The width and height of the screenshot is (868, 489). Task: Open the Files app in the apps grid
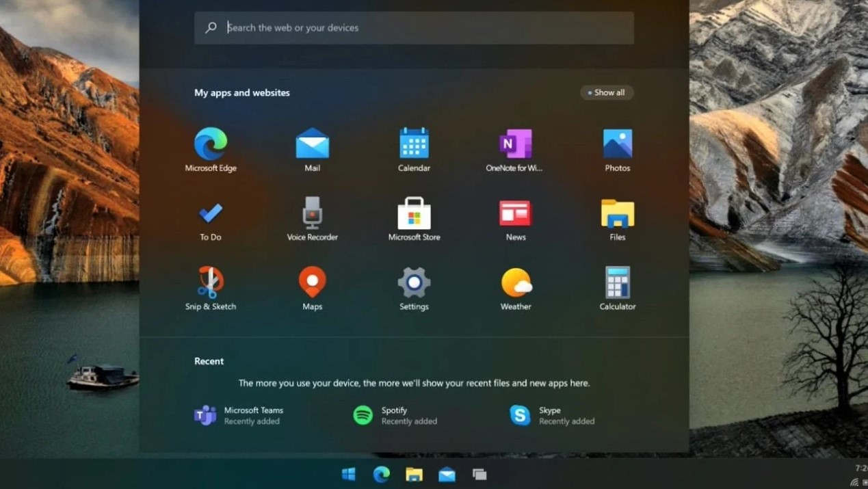[x=618, y=219]
